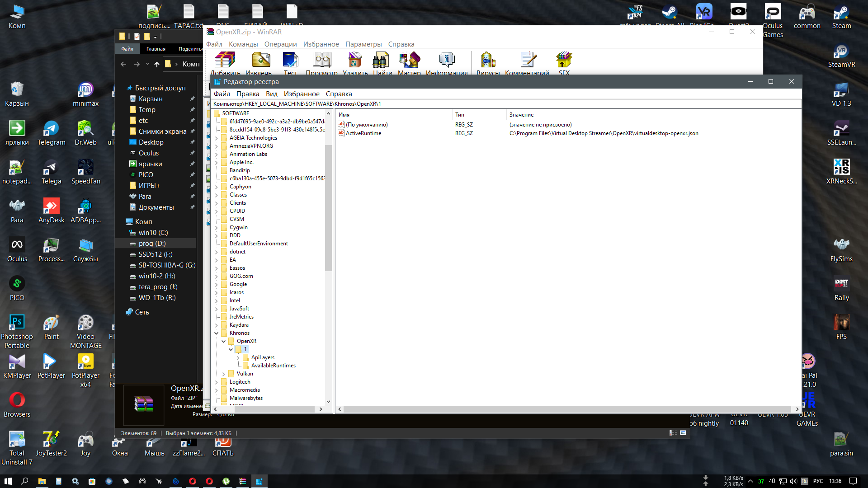868x488 pixels.
Task: Collapse the OpenXR registry key
Action: point(224,341)
